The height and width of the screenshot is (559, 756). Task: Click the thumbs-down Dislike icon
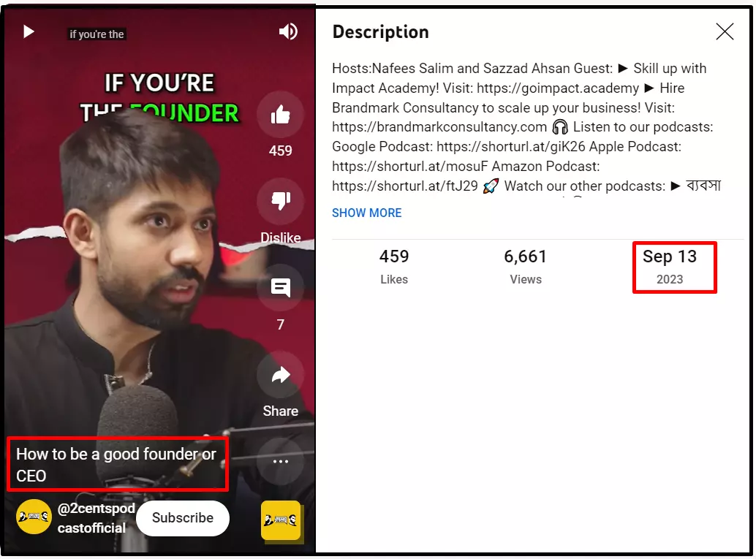click(281, 201)
